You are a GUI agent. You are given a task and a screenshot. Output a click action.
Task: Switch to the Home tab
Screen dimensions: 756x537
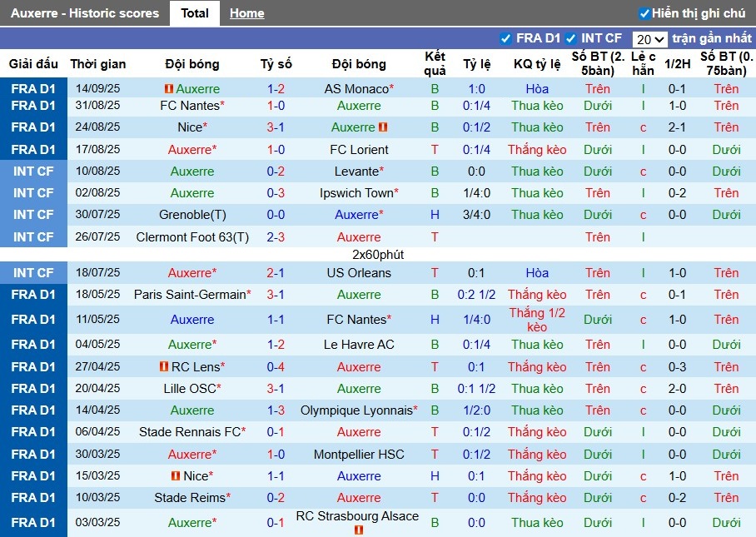point(246,12)
